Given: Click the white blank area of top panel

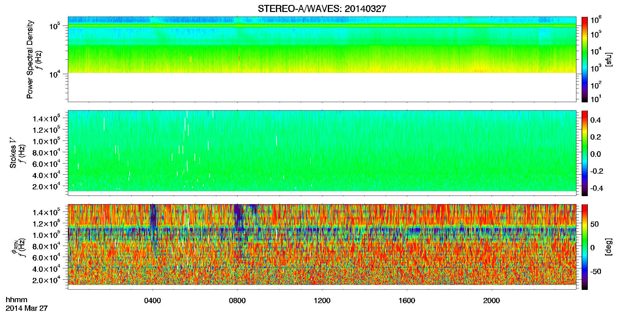Looking at the screenshot, I should click(322, 87).
